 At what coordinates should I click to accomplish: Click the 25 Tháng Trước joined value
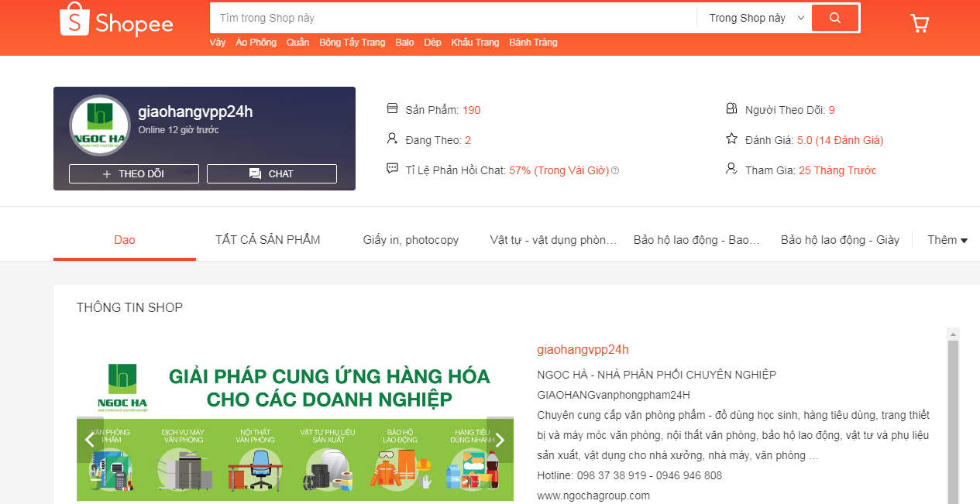837,170
